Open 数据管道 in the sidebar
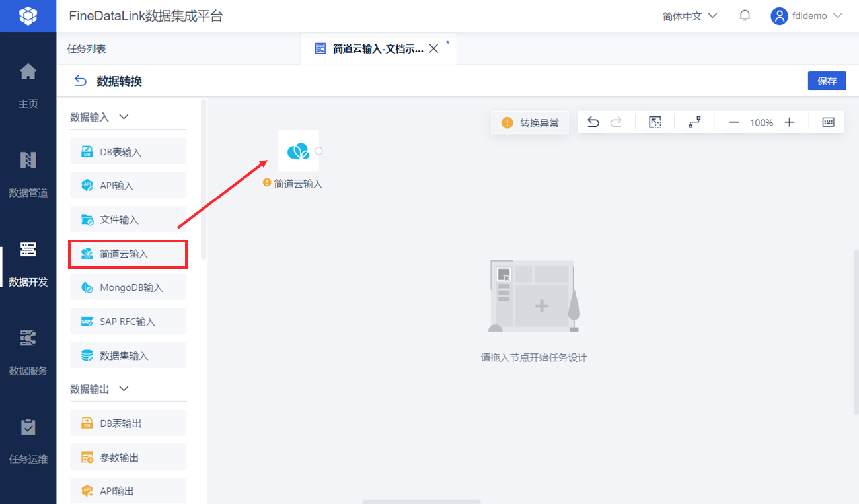This screenshot has width=859, height=504. point(28,174)
